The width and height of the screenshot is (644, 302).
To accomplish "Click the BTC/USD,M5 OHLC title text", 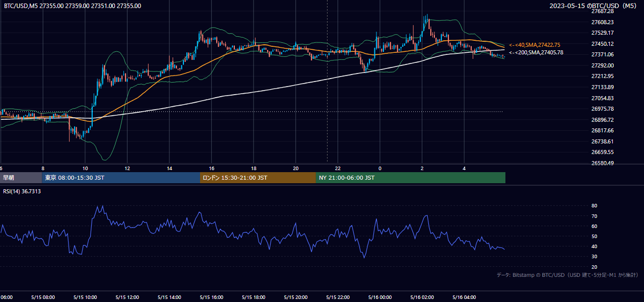I will (x=73, y=6).
